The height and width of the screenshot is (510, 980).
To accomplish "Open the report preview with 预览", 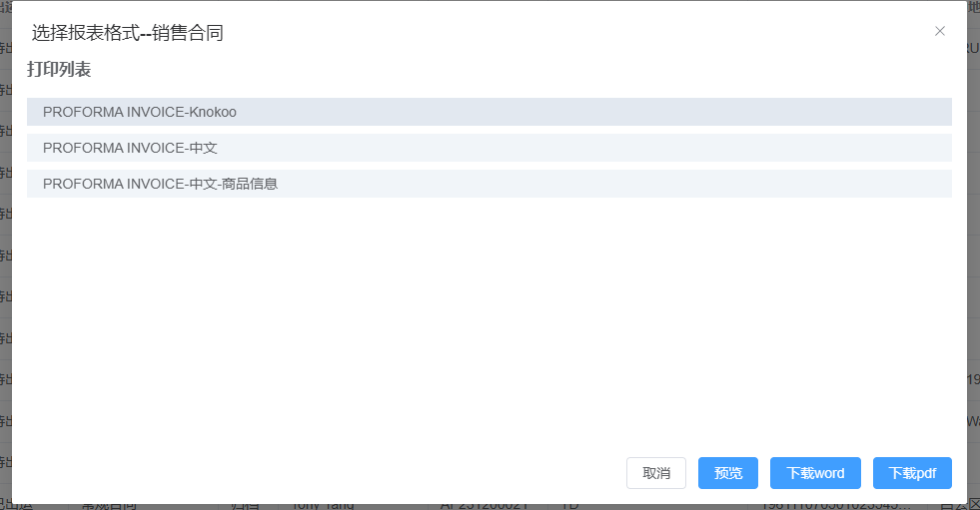I will coord(728,473).
